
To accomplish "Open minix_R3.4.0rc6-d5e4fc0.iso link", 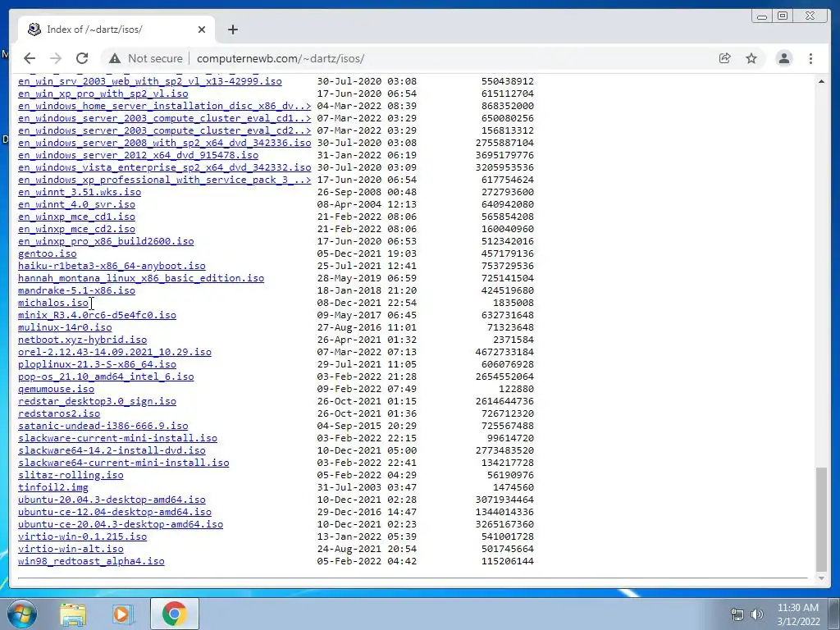I will [x=97, y=315].
